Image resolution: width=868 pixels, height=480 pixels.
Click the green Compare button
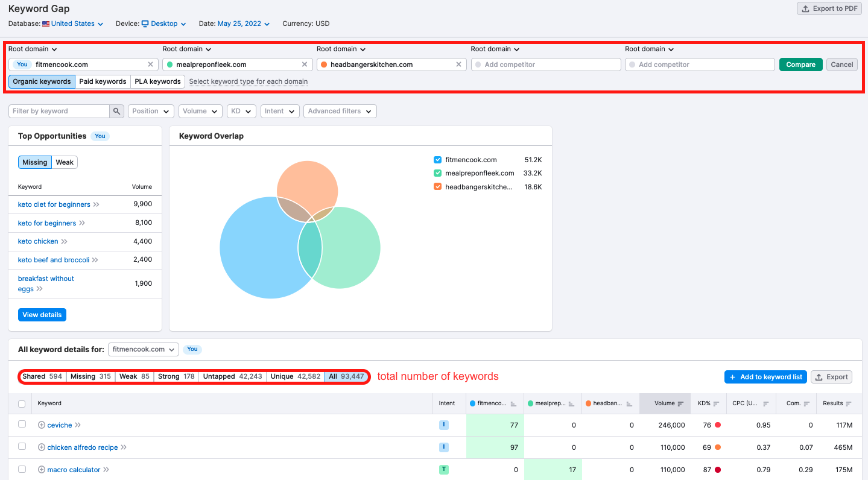click(x=800, y=65)
